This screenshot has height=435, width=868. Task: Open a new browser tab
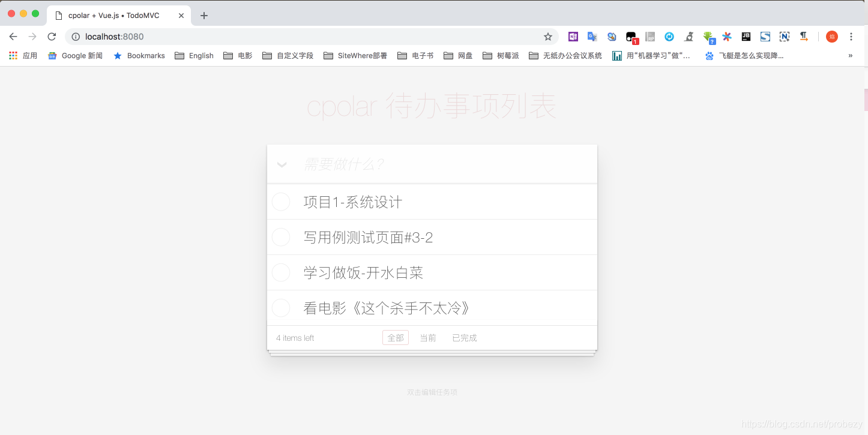point(204,16)
